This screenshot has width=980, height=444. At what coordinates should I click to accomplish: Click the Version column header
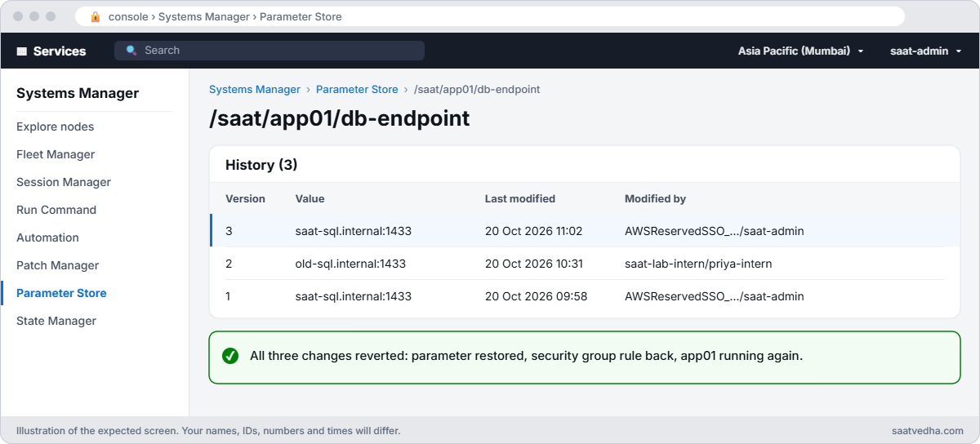tap(245, 198)
